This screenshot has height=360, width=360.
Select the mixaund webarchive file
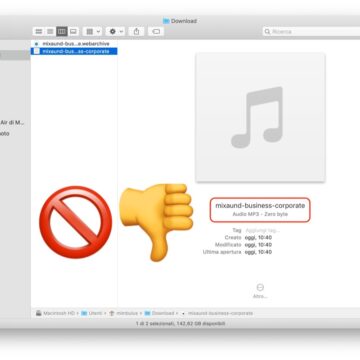tap(74, 44)
